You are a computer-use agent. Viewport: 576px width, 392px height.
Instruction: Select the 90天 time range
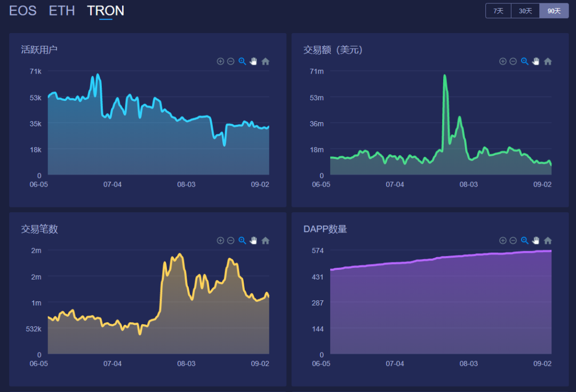554,11
